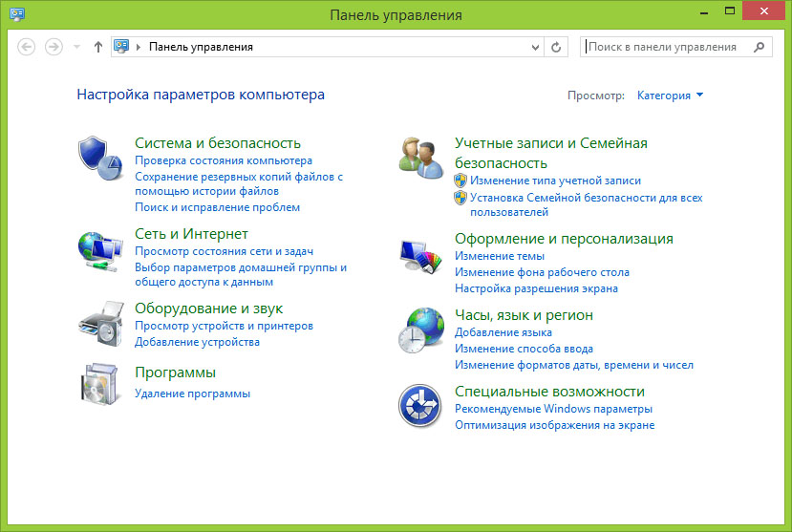The image size is (792, 532).
Task: Open Учетные записи и Семейная безопасность
Action: (x=551, y=153)
